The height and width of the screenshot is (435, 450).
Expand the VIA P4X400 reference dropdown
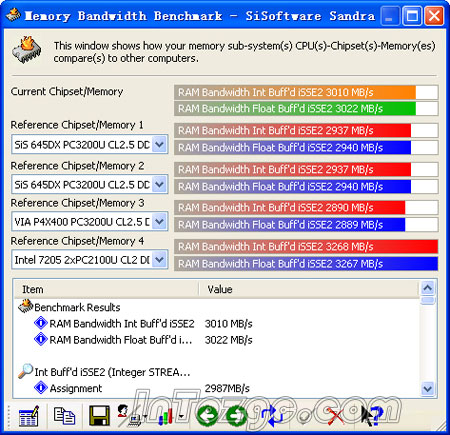160,221
